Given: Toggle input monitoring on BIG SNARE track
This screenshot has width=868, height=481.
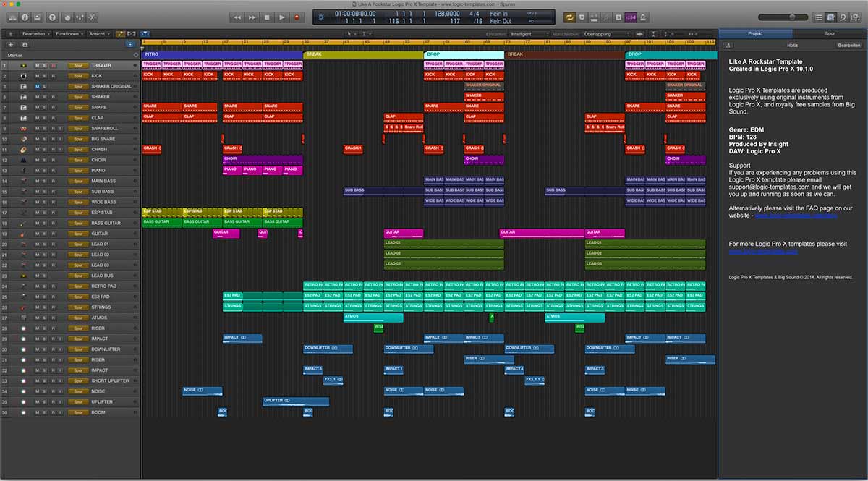Looking at the screenshot, I should pyautogui.click(x=60, y=139).
